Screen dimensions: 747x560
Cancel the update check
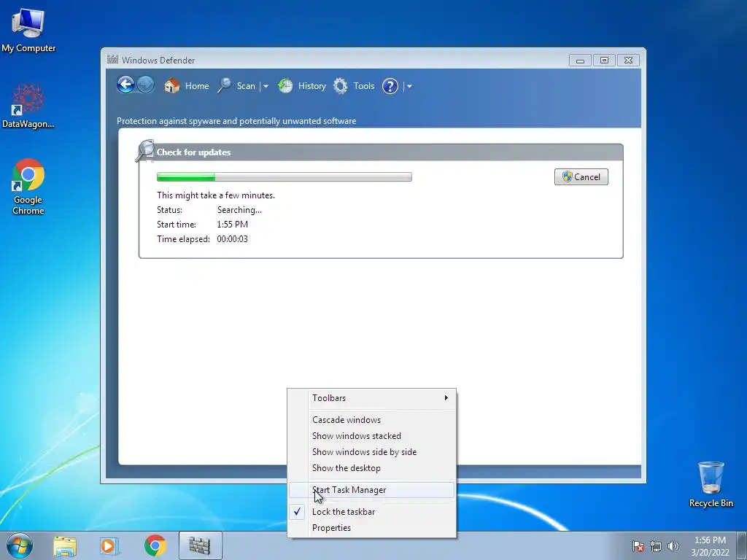point(581,176)
